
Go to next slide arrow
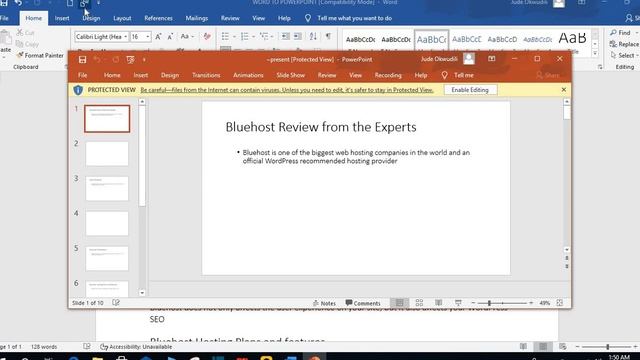click(x=567, y=267)
